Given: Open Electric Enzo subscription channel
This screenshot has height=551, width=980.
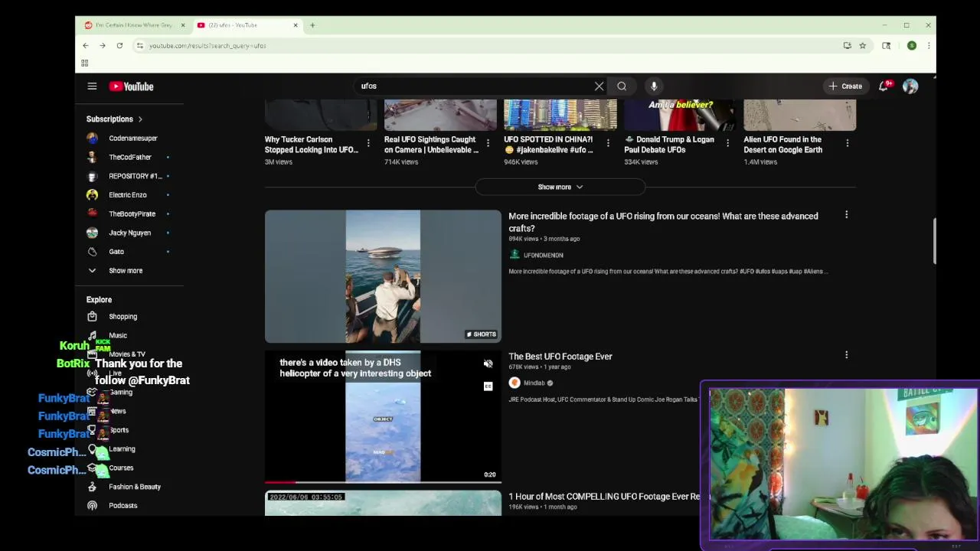Looking at the screenshot, I should click(x=129, y=195).
